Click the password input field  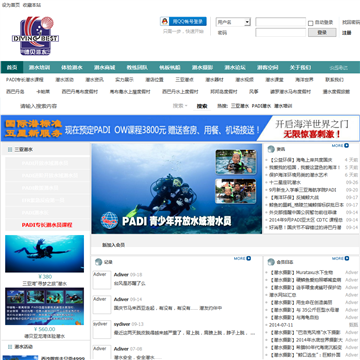click(x=280, y=32)
